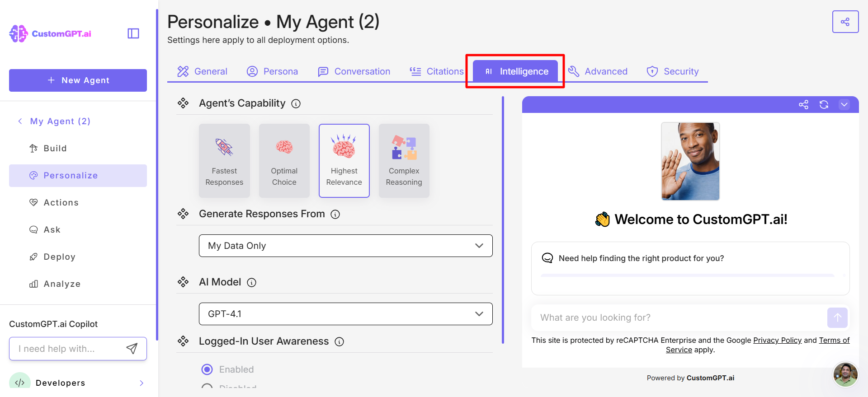This screenshot has width=868, height=397.
Task: Click the sidebar vertical scrollbar
Action: [157, 175]
